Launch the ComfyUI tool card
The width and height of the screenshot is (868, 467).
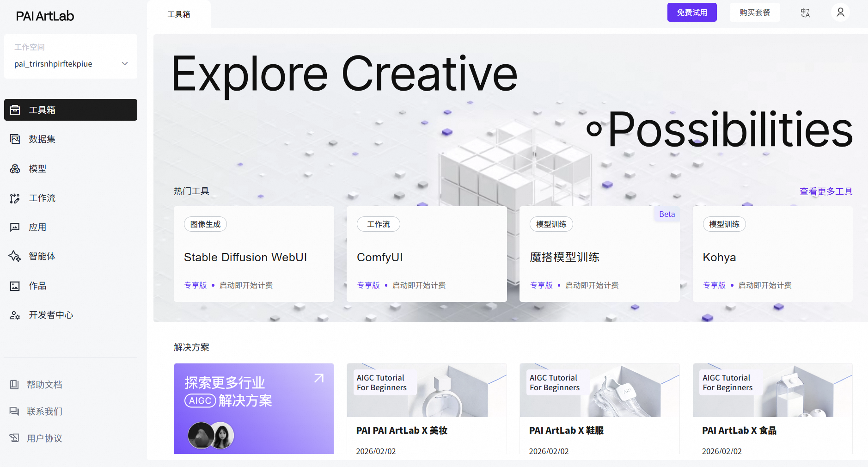click(427, 254)
